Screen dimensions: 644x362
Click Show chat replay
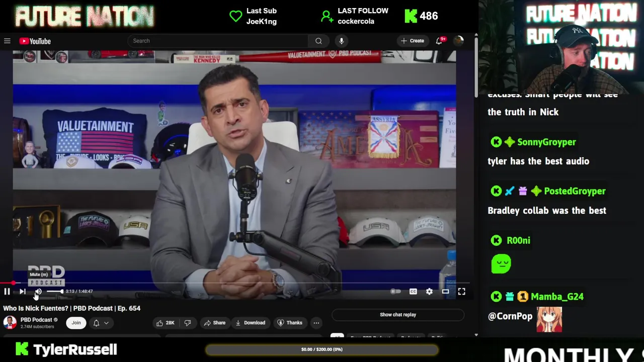click(398, 315)
